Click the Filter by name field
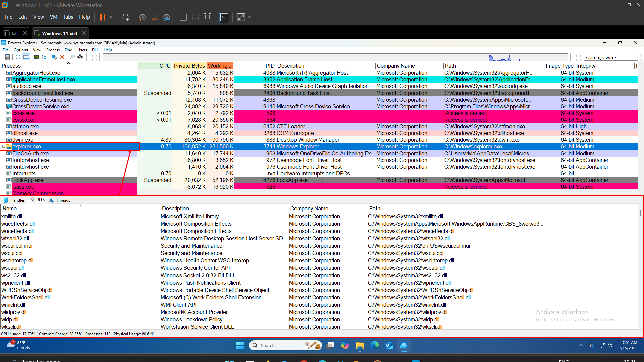The width and height of the screenshot is (644, 362). point(610,57)
